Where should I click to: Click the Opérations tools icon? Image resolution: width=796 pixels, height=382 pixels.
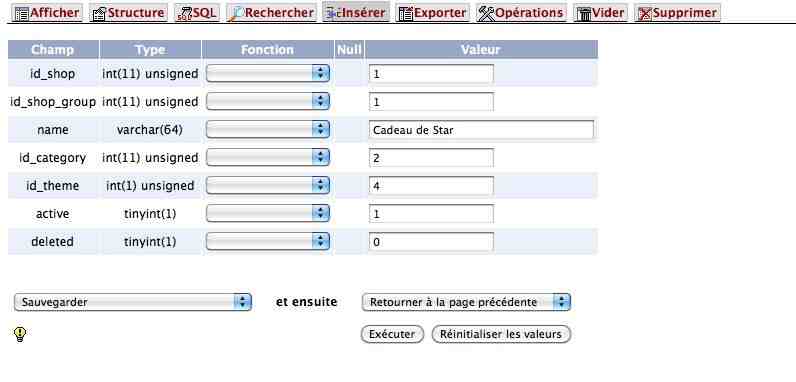pyautogui.click(x=486, y=13)
